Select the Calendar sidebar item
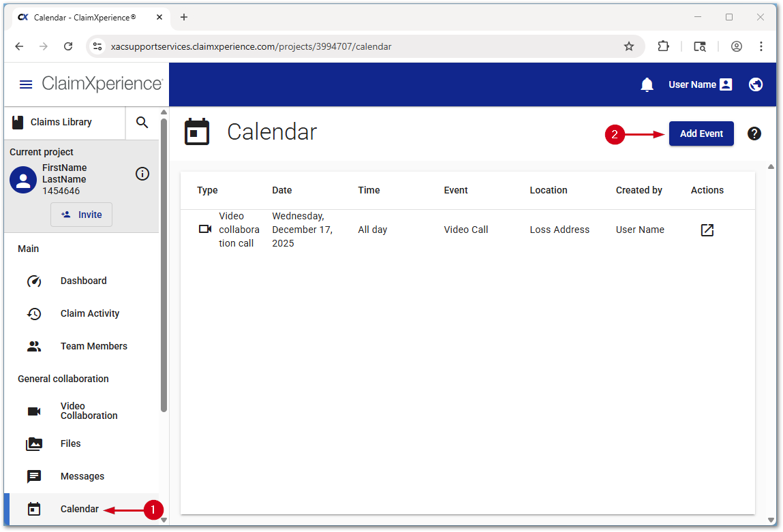The height and width of the screenshot is (532, 783). point(80,509)
